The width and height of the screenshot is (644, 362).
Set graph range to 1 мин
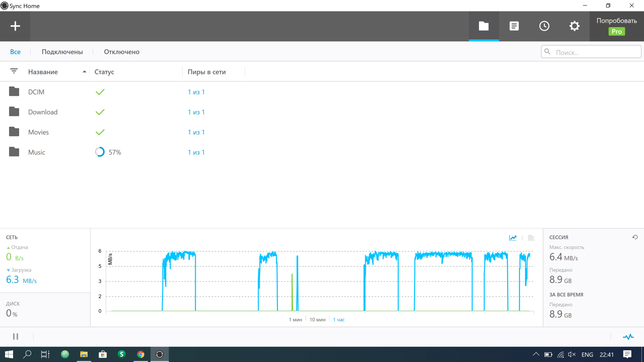(x=296, y=320)
